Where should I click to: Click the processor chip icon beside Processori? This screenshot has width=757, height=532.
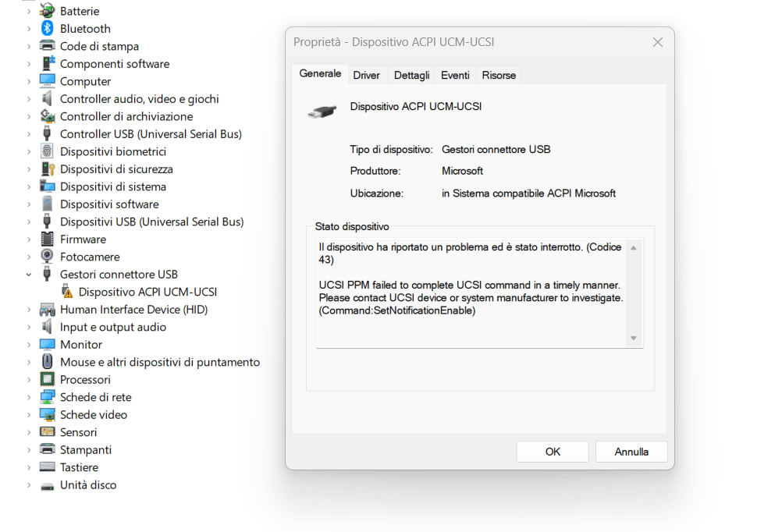(x=45, y=379)
